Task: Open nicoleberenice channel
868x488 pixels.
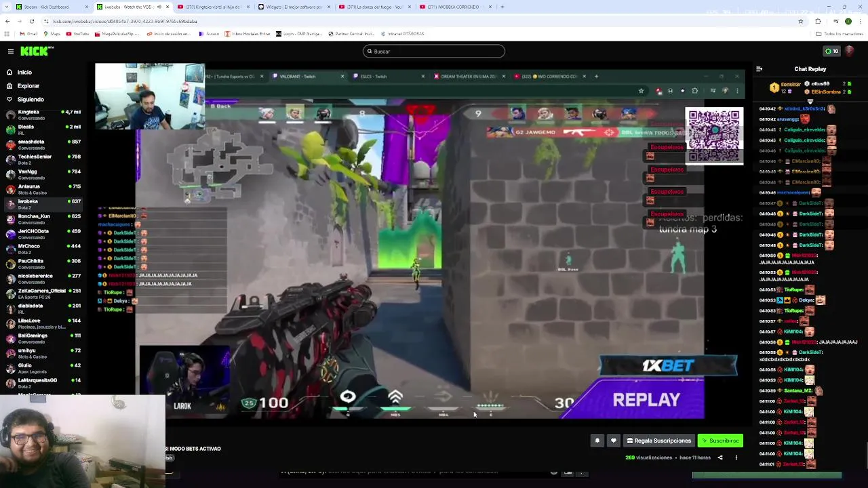Action: [43, 279]
